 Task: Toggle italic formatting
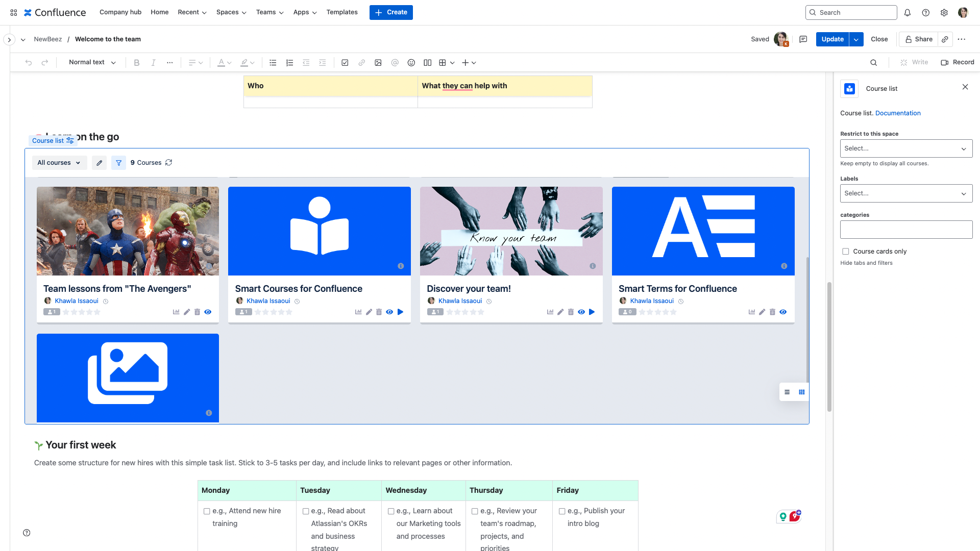pos(153,63)
